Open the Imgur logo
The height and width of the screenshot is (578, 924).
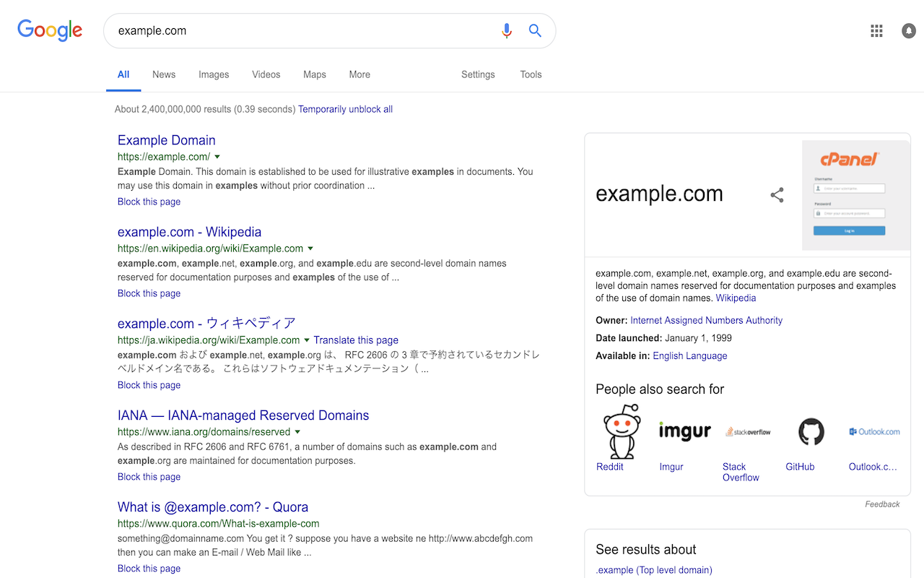pyautogui.click(x=684, y=431)
